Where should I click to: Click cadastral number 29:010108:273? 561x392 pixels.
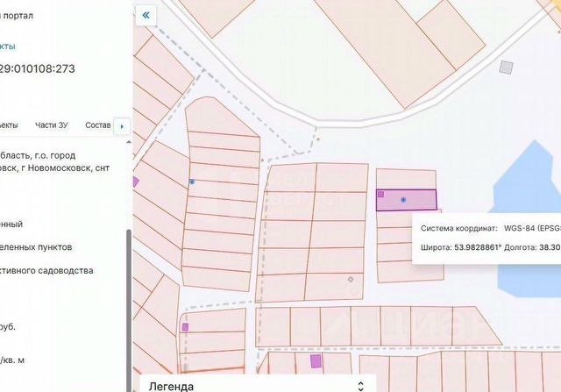click(37, 68)
